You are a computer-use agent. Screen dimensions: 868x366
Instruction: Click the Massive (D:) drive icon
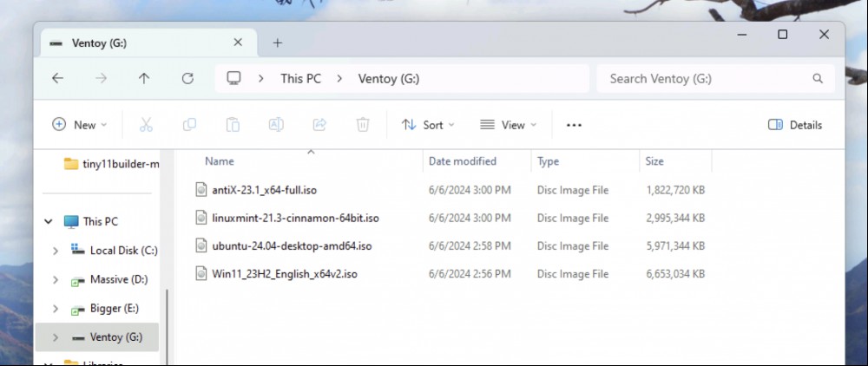point(78,279)
